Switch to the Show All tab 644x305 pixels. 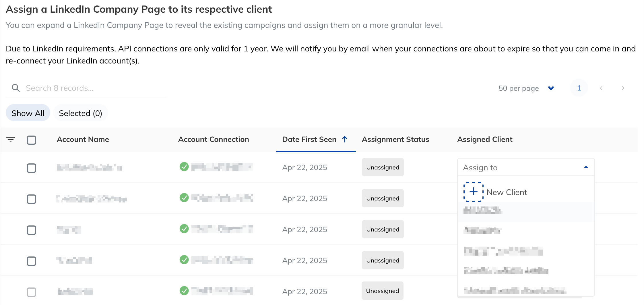(x=28, y=113)
